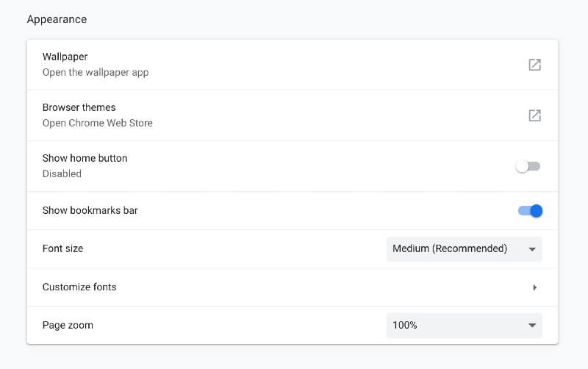Click the Open Chrome Web Store text

[98, 123]
